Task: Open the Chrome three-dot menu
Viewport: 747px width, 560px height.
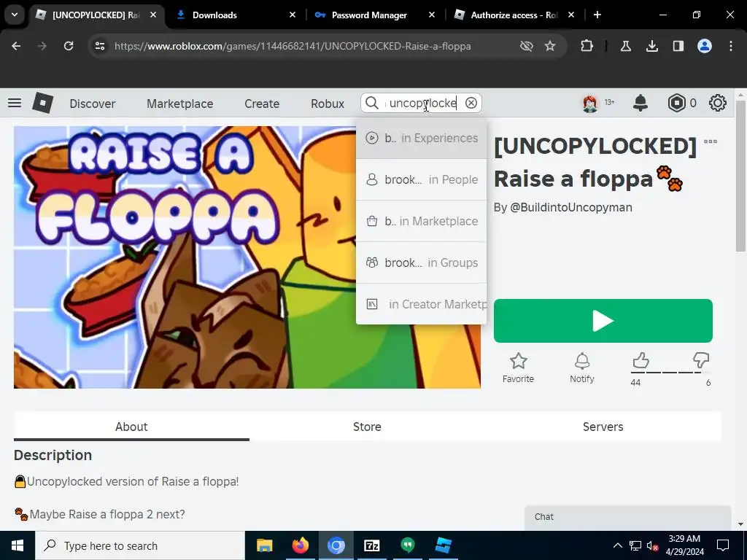Action: tap(730, 46)
